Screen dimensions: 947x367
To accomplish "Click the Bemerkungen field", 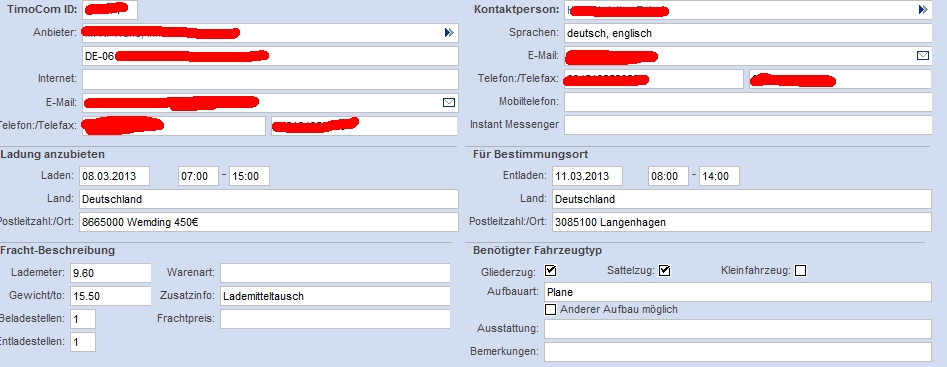I will [738, 351].
